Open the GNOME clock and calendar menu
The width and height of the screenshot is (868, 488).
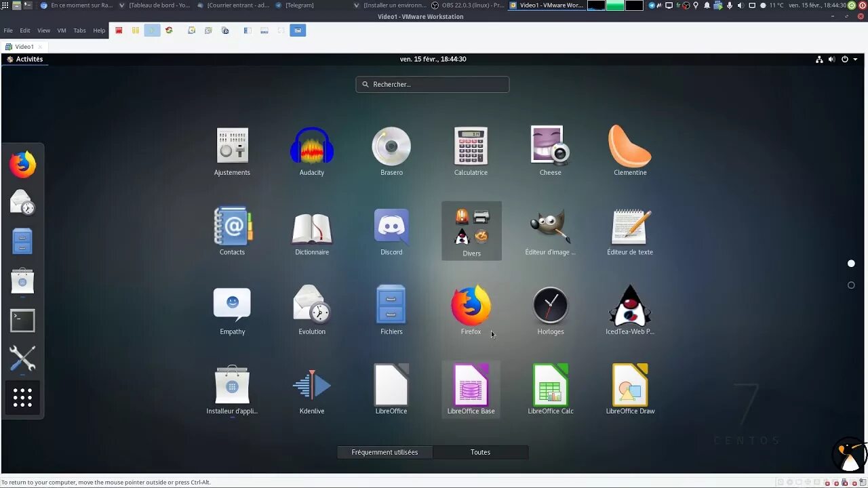433,59
